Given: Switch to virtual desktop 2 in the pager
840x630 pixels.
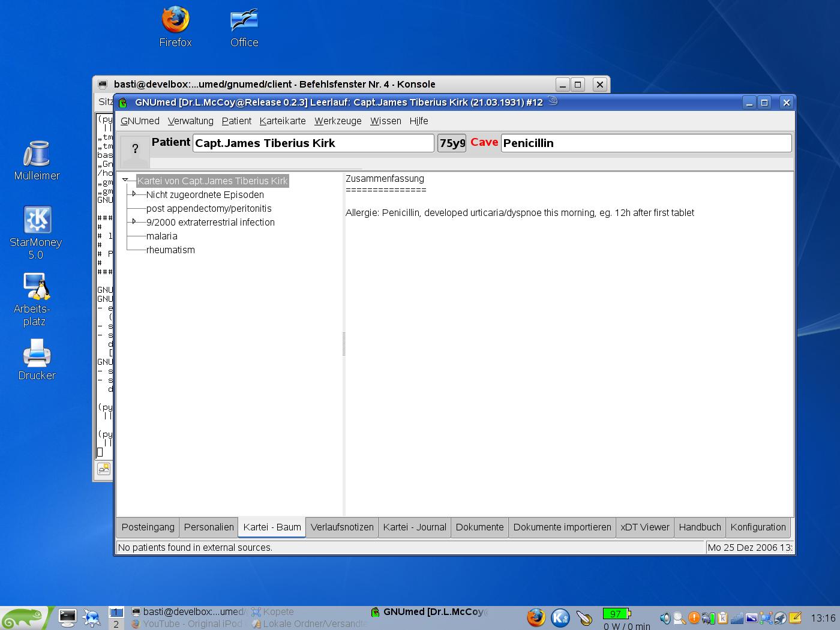Looking at the screenshot, I should [x=116, y=624].
